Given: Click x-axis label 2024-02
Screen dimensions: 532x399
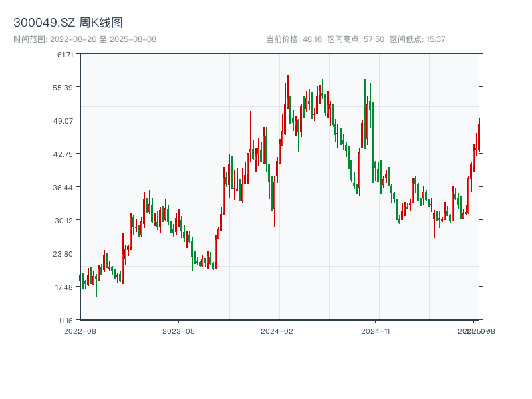Looking at the screenshot, I should click(277, 331).
